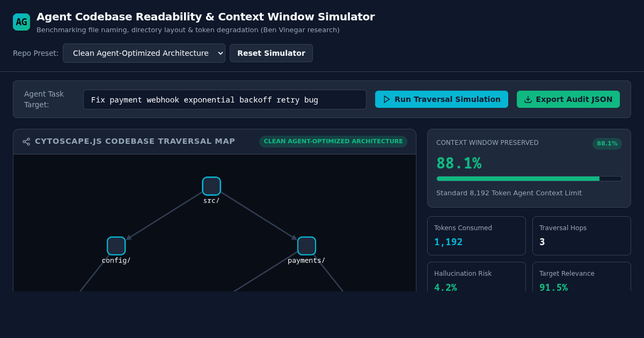Click the Tokens Consumed label
The height and width of the screenshot is (338, 644).
pyautogui.click(x=463, y=228)
